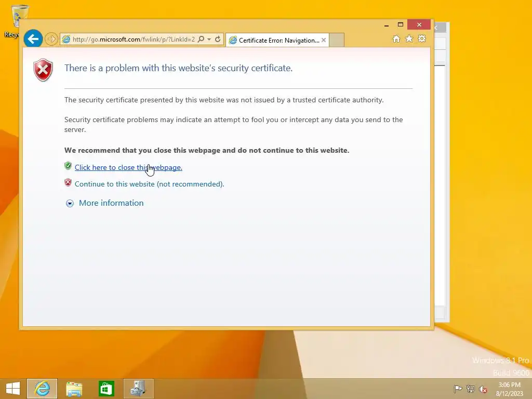532x399 pixels.
Task: Click the network icon in system tray
Action: (470, 389)
